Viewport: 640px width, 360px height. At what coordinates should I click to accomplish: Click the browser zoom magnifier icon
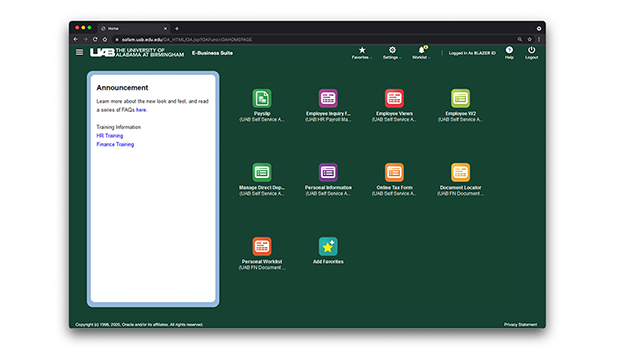point(520,40)
